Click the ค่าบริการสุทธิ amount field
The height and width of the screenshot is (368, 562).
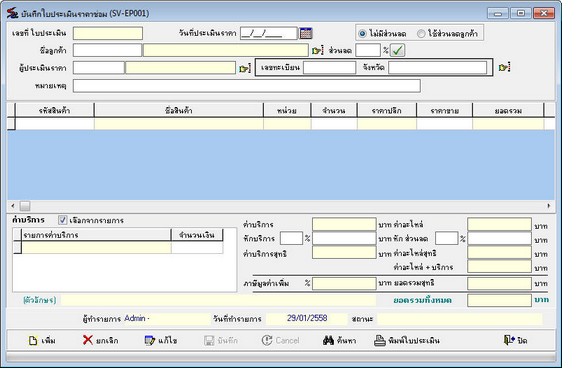click(x=344, y=253)
